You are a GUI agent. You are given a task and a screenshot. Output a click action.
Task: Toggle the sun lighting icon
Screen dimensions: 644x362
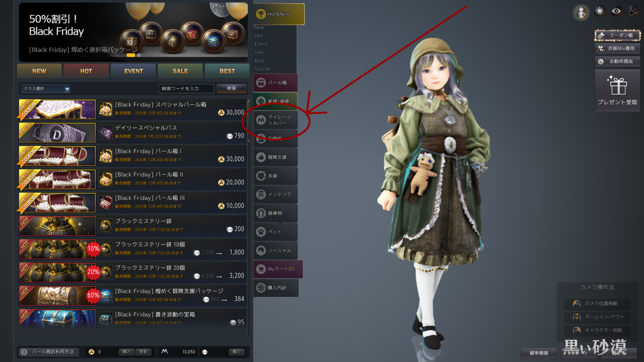(600, 11)
